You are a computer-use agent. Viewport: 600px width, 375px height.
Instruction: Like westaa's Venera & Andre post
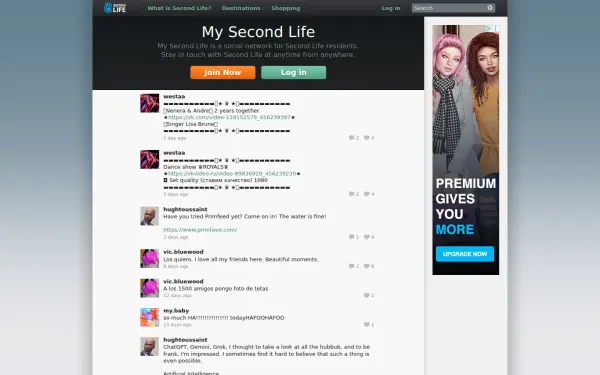369,138
